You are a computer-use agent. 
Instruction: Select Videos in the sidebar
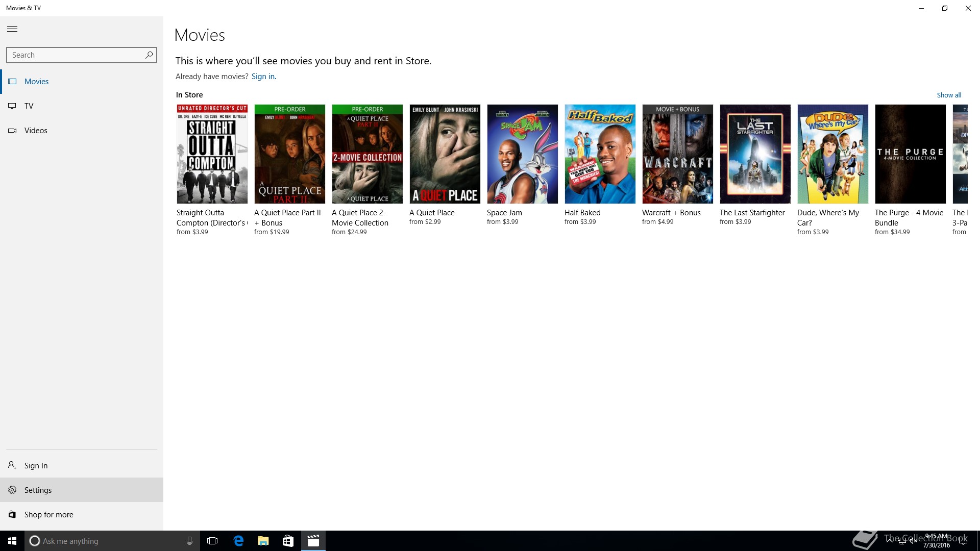pyautogui.click(x=82, y=131)
